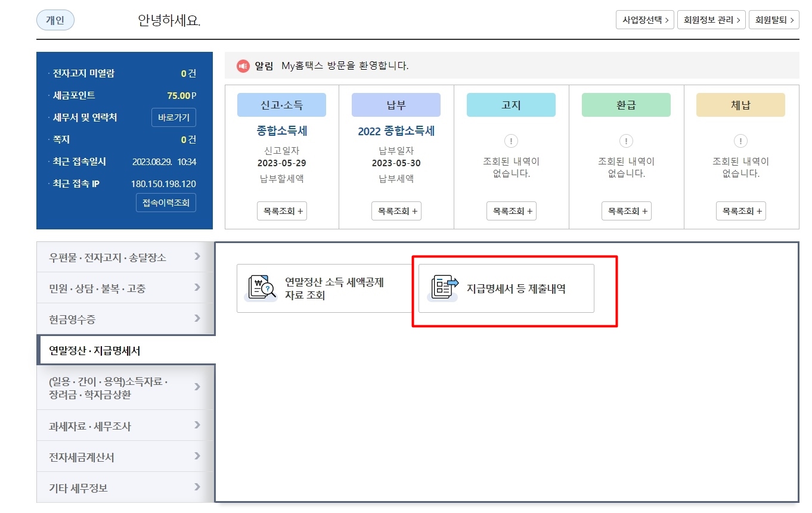Click the 쪽지 count value
812x513 pixels.
tap(188, 139)
